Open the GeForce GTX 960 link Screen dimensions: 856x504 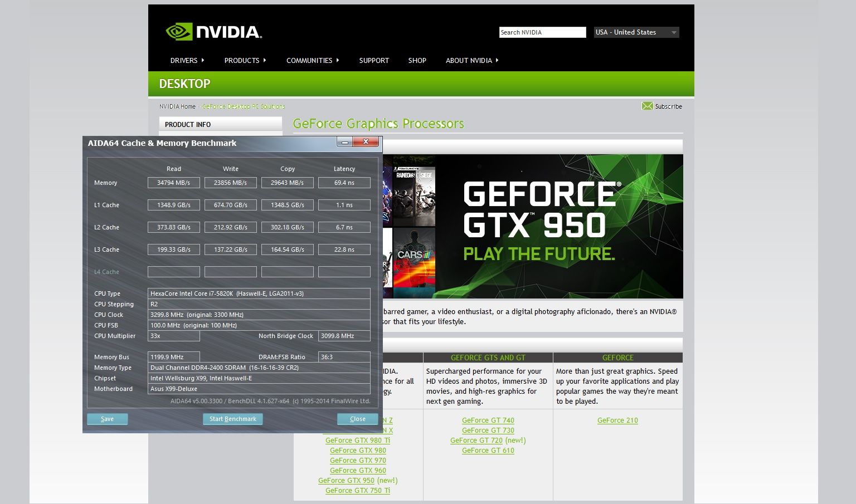[x=358, y=470]
